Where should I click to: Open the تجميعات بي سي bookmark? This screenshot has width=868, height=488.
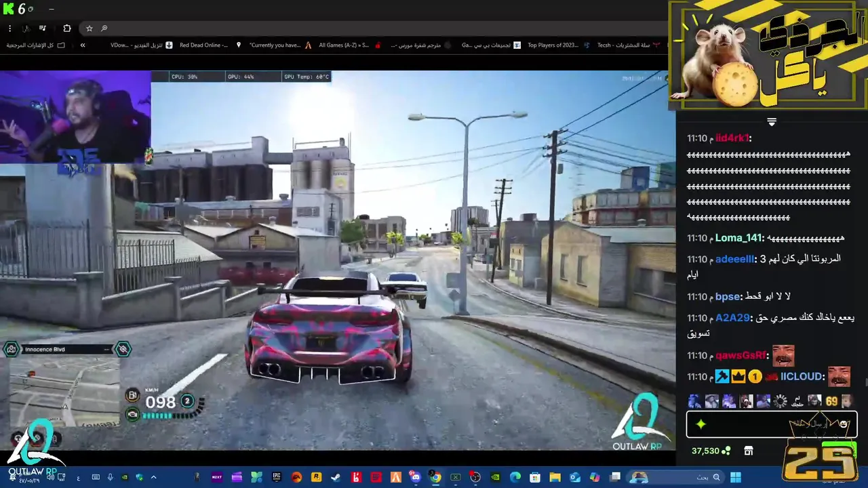(x=491, y=45)
